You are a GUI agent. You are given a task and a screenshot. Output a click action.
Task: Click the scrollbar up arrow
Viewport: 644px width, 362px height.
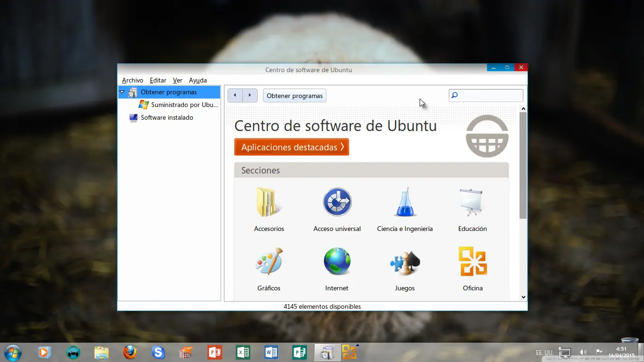(523, 109)
